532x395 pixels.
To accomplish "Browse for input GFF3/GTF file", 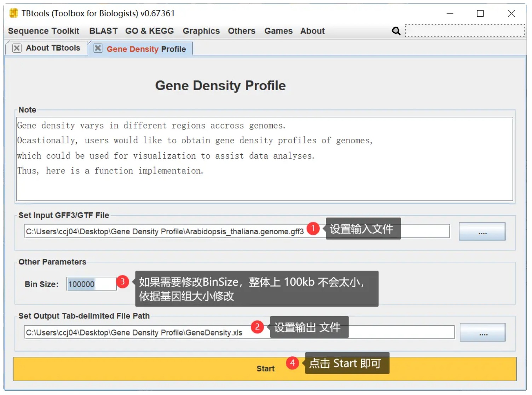I will tap(482, 231).
